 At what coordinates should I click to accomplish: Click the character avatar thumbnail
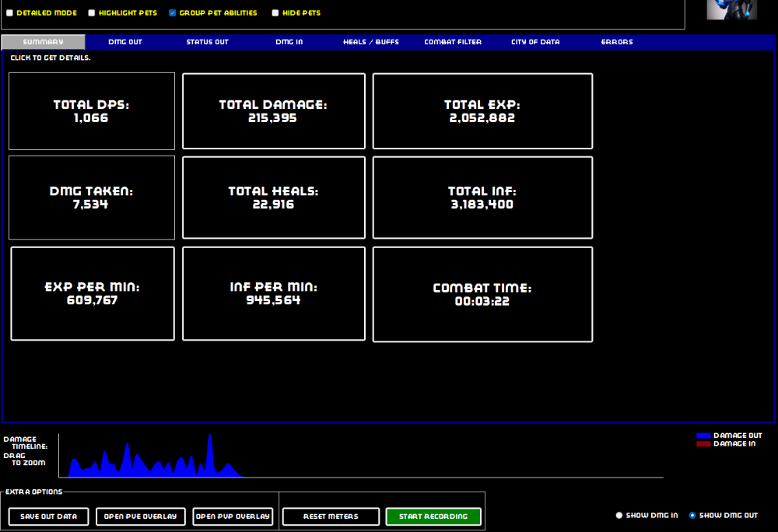[x=731, y=9]
